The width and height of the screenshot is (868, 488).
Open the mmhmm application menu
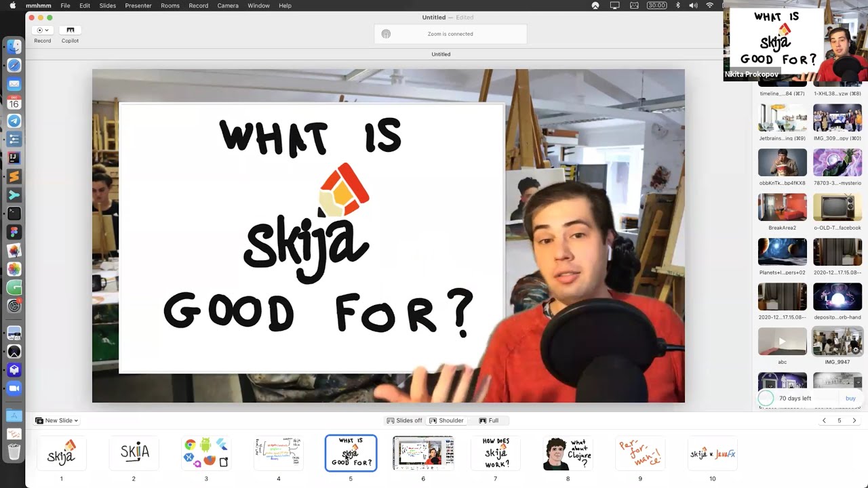point(39,5)
